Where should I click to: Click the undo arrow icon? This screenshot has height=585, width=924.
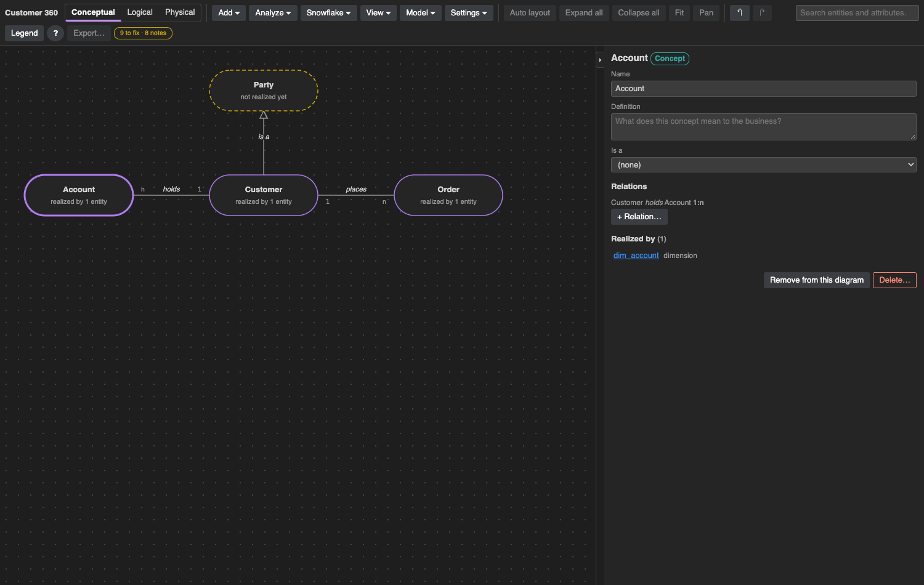click(740, 12)
